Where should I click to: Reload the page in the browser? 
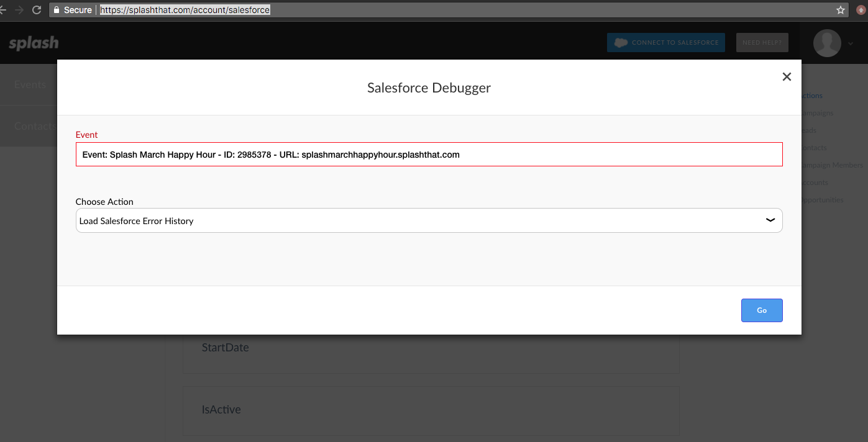(36, 10)
